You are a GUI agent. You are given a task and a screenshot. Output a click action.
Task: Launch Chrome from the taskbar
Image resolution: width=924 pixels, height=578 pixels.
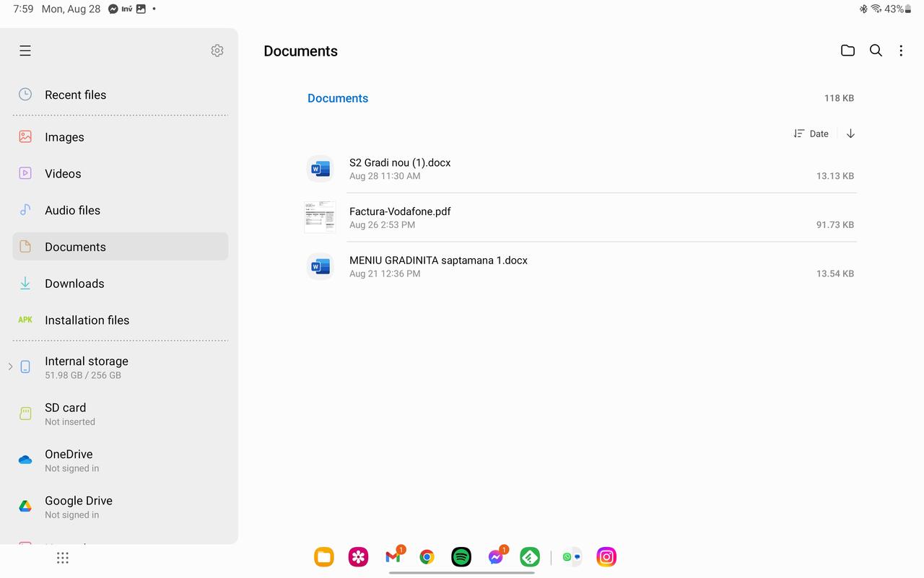pos(427,557)
